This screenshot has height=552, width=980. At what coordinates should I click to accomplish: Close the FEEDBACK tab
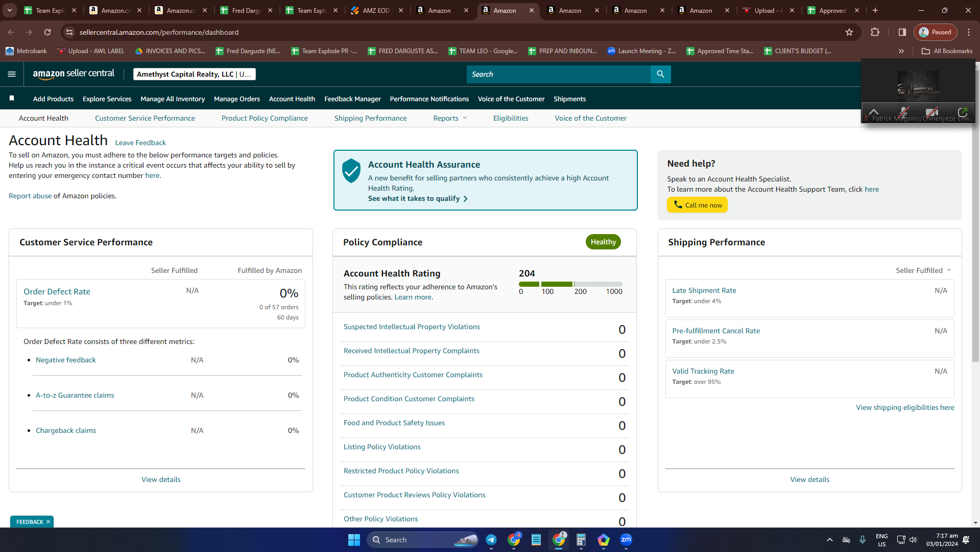(x=49, y=522)
